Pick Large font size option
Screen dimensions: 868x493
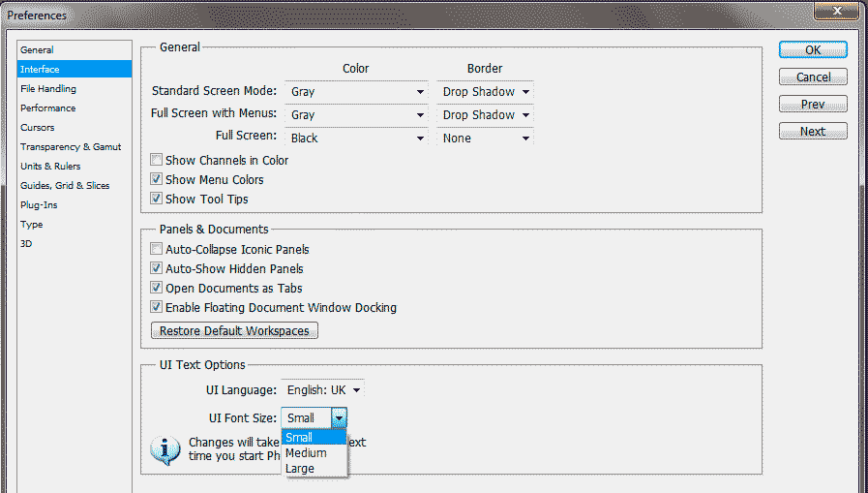click(x=300, y=469)
